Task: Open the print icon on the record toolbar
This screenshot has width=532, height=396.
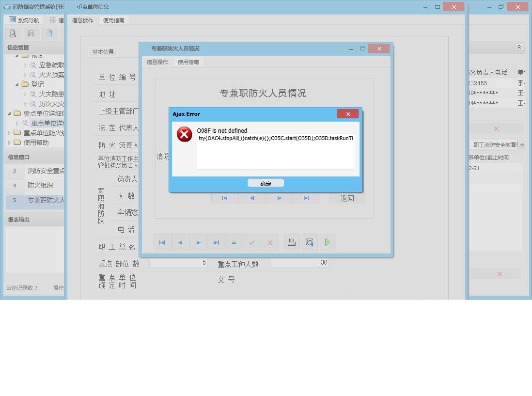Action: click(291, 242)
